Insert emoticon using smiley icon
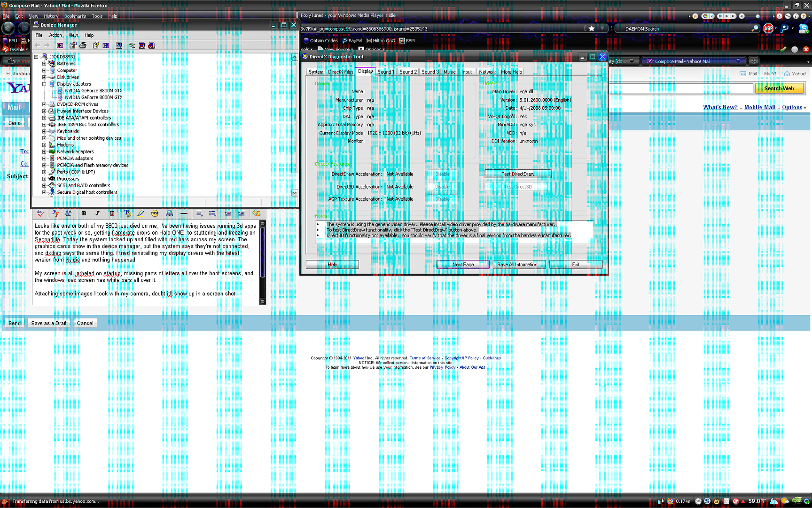 [x=155, y=214]
